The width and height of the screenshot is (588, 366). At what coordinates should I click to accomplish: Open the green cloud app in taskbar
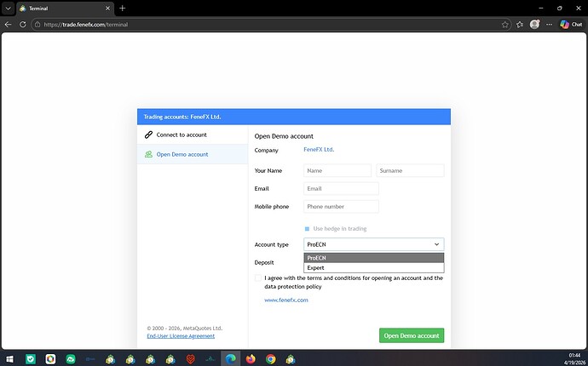[x=71, y=359]
